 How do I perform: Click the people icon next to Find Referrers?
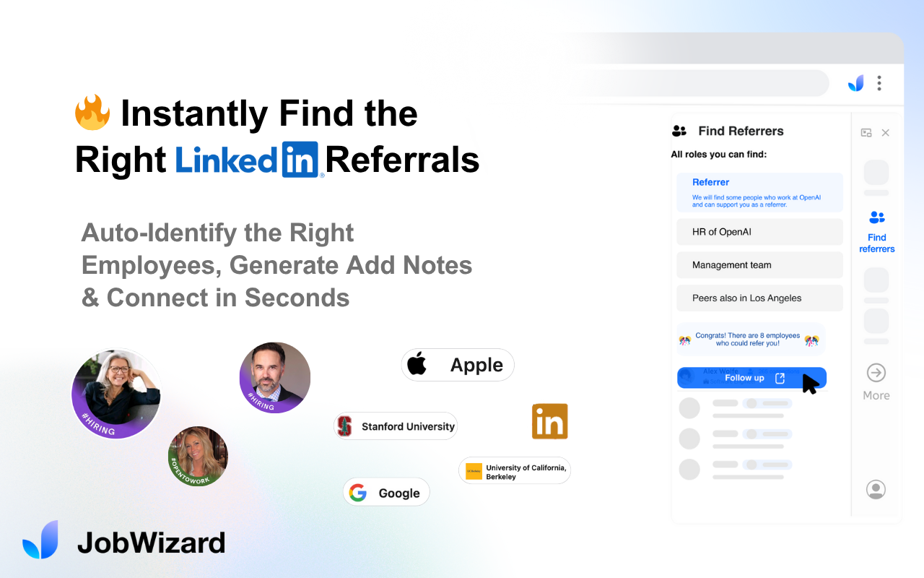679,131
